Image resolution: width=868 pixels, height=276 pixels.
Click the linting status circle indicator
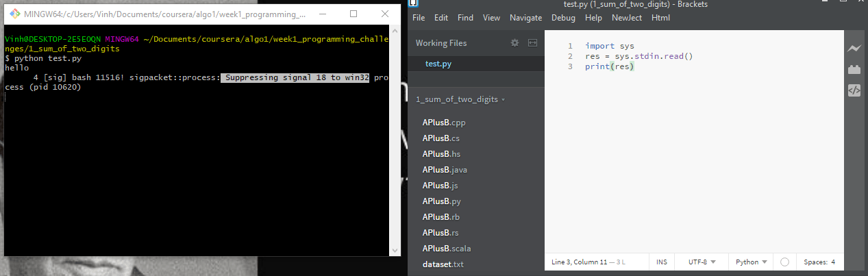pos(784,262)
